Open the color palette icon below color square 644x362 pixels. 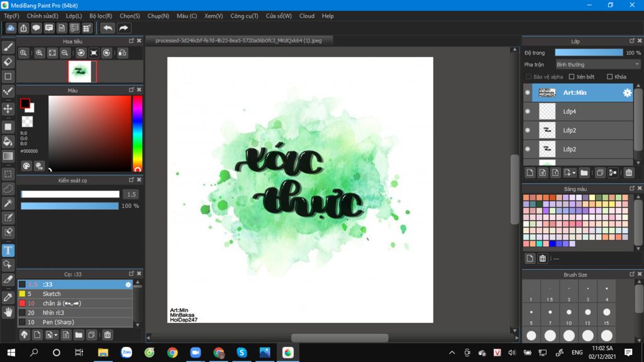(26, 166)
